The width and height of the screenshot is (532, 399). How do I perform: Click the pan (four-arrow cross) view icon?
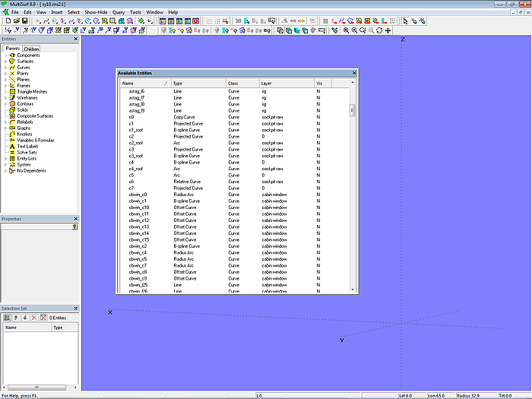pos(388,31)
